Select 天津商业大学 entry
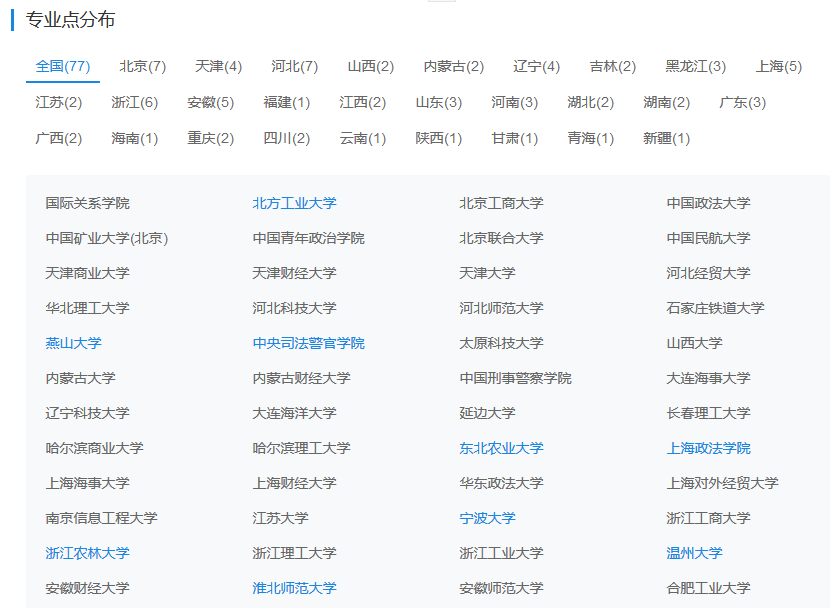 tap(87, 273)
